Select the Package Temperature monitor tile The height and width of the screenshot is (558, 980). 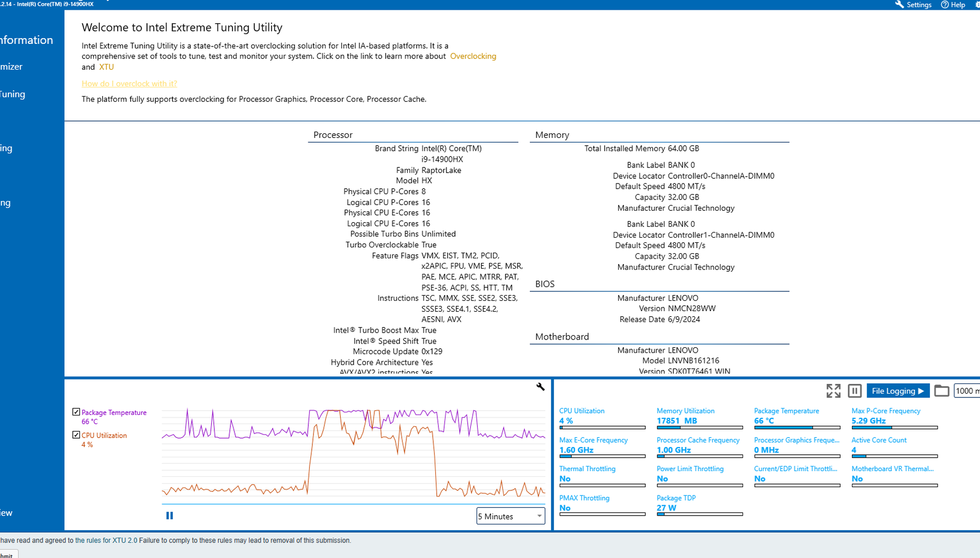797,419
